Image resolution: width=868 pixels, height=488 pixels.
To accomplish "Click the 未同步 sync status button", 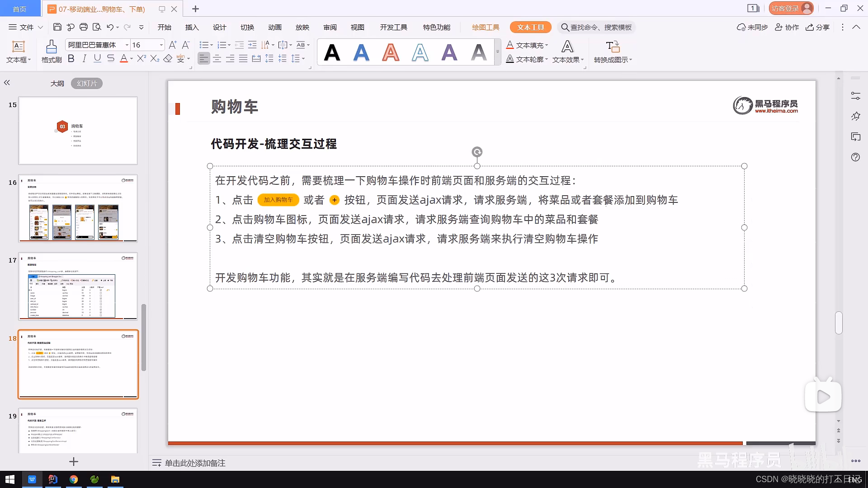I will click(x=752, y=27).
